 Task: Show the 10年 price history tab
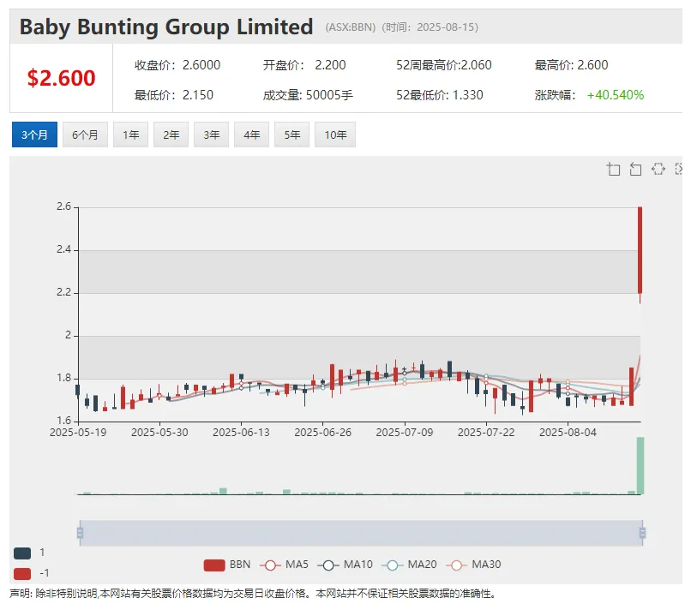coord(335,135)
